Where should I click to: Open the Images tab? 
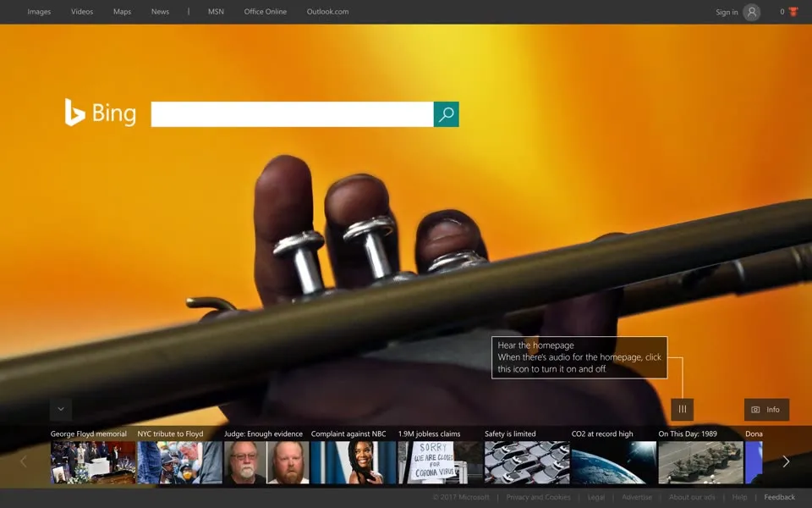pyautogui.click(x=39, y=11)
